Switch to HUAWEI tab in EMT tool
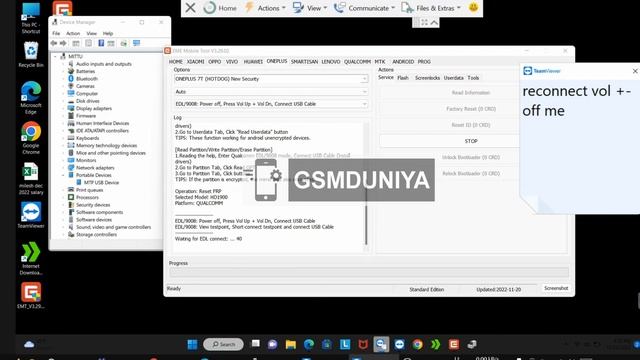 tap(253, 62)
